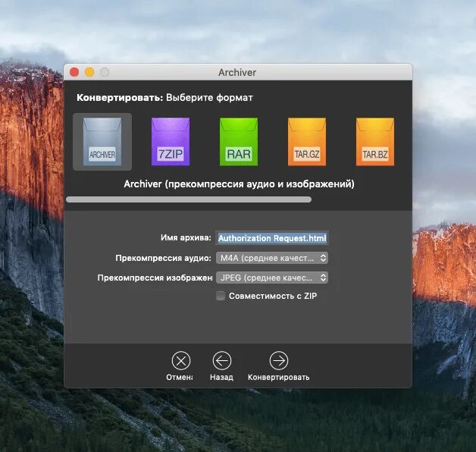Click the horizontal format list scrollbar
476x452 pixels.
(x=189, y=199)
